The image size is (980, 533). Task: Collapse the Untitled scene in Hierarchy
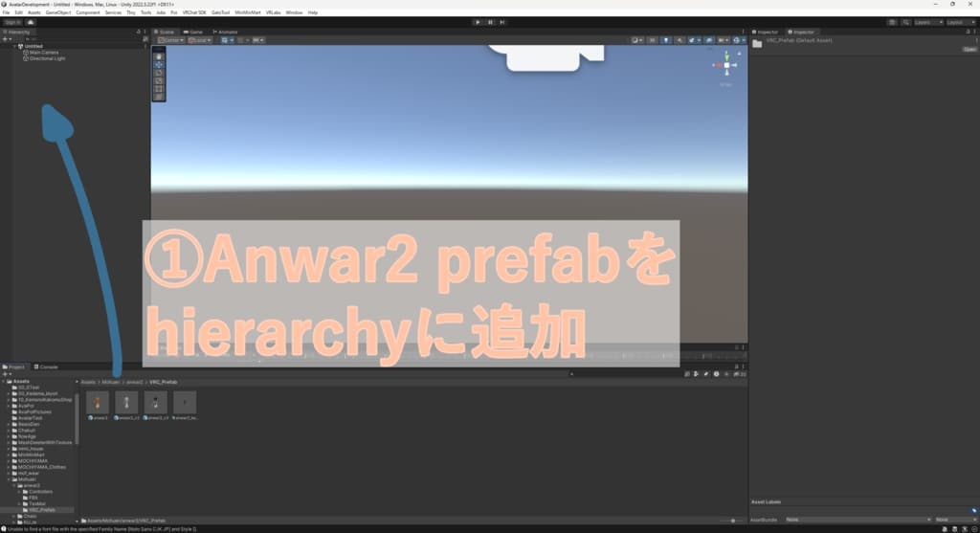point(15,46)
